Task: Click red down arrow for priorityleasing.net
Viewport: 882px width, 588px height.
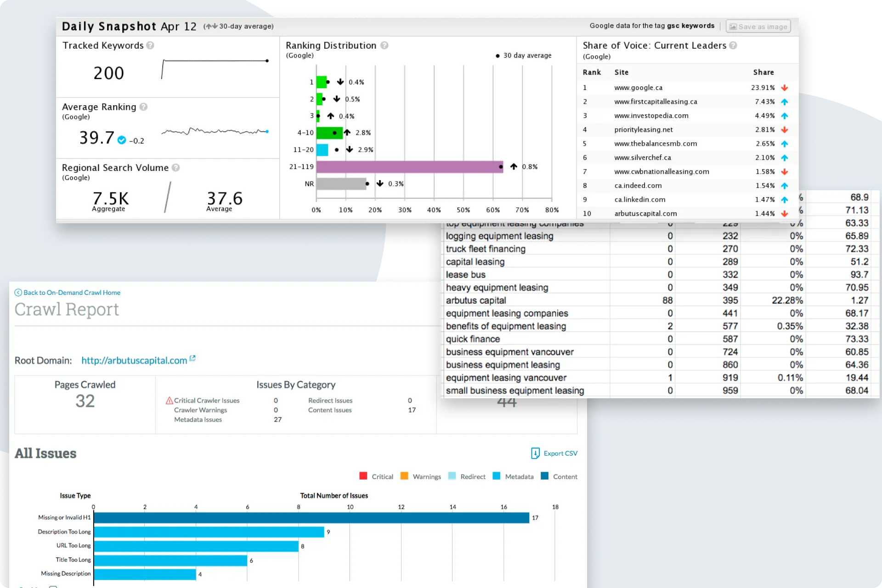Action: (x=785, y=130)
